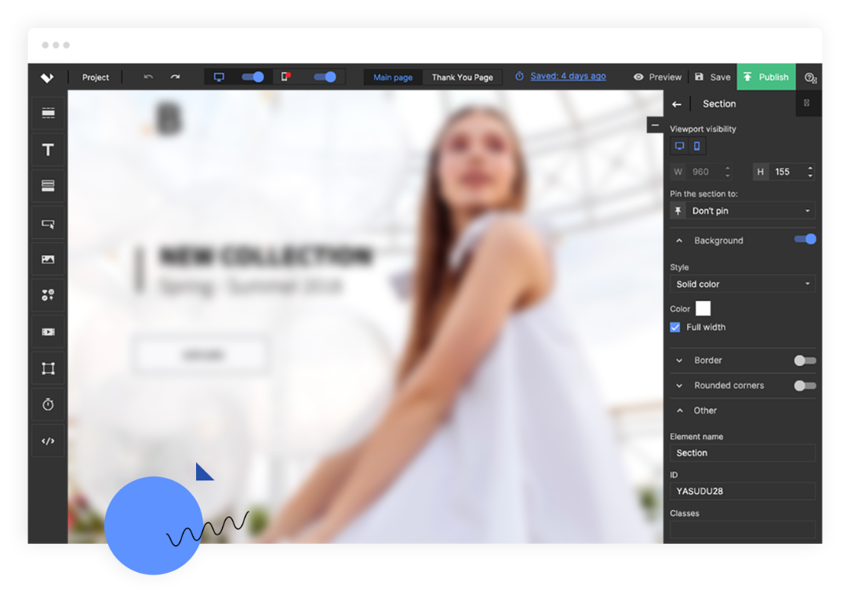Click the ID field showing YASUDU28
The width and height of the screenshot is (847, 616).
[x=742, y=491]
